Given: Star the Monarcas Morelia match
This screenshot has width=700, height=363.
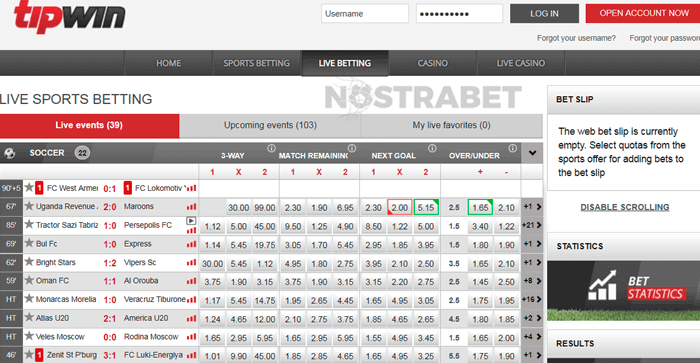Looking at the screenshot, I should [x=29, y=298].
